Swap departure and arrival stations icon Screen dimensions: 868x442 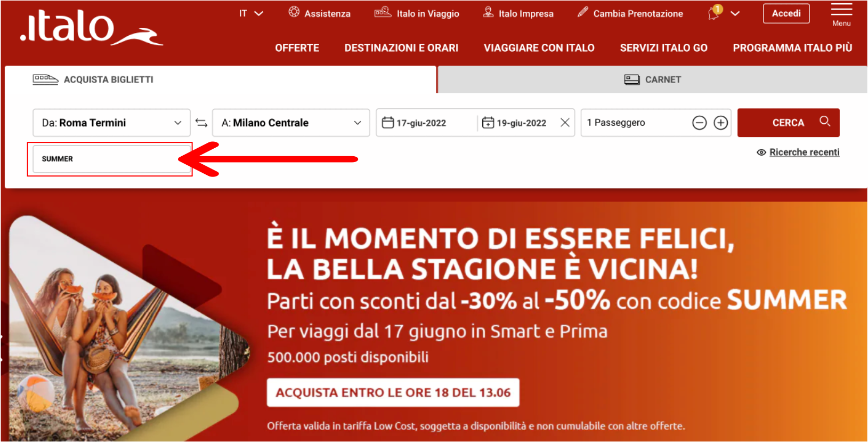coord(201,123)
